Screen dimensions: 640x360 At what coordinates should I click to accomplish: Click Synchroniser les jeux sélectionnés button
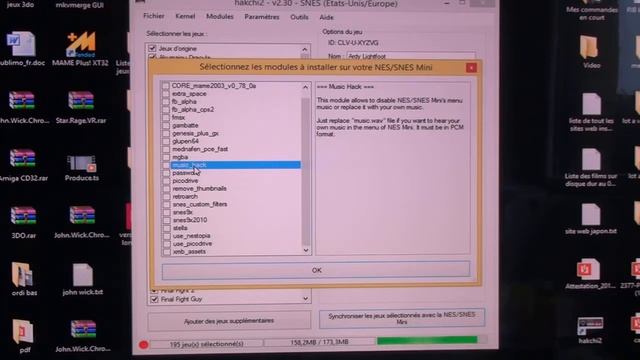tap(402, 318)
